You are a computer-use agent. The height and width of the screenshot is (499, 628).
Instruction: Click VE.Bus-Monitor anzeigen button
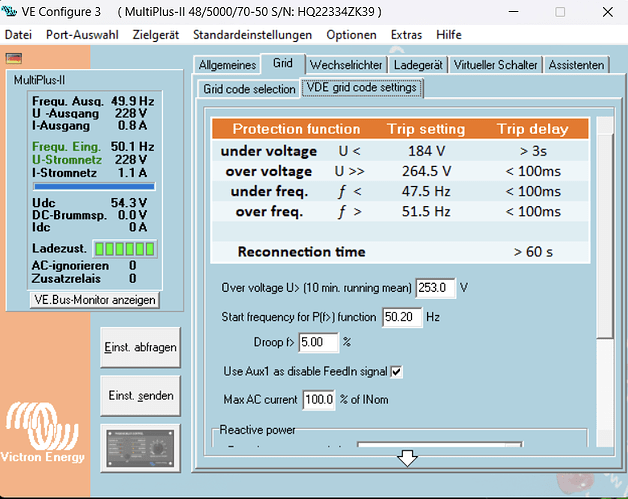pos(95,300)
